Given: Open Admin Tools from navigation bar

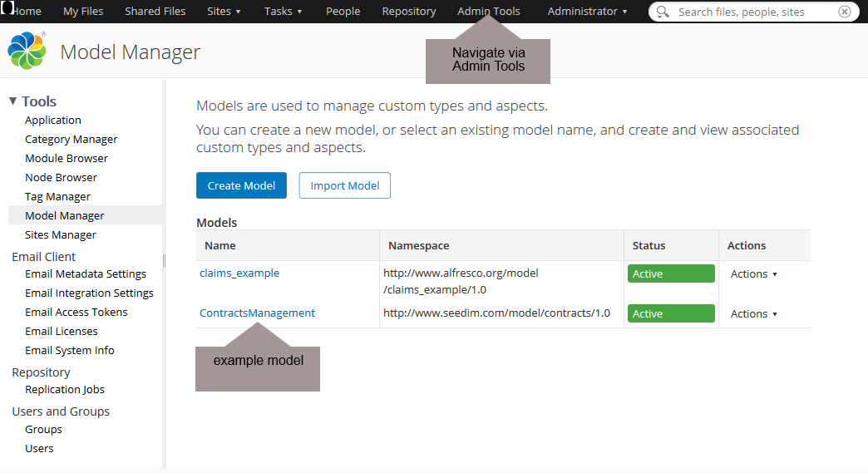Looking at the screenshot, I should (x=489, y=11).
